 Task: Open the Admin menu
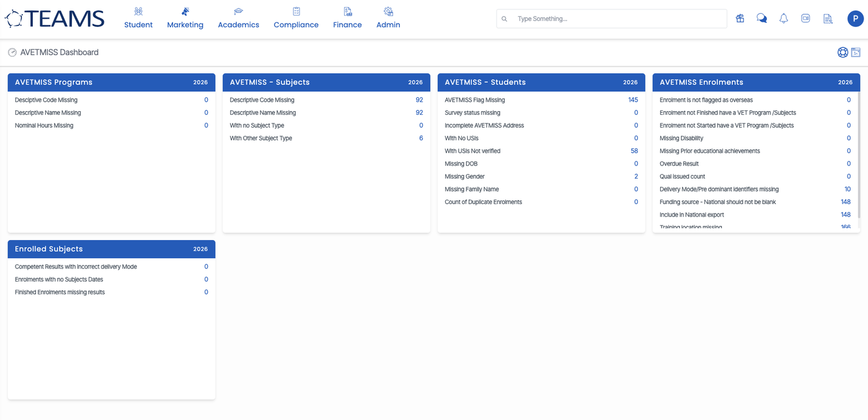click(388, 18)
